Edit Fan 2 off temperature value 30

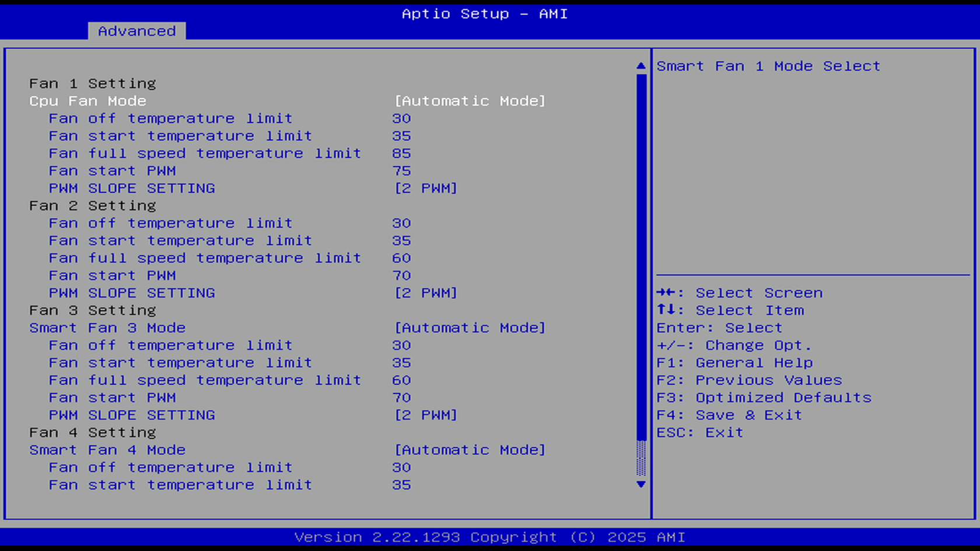click(x=401, y=223)
